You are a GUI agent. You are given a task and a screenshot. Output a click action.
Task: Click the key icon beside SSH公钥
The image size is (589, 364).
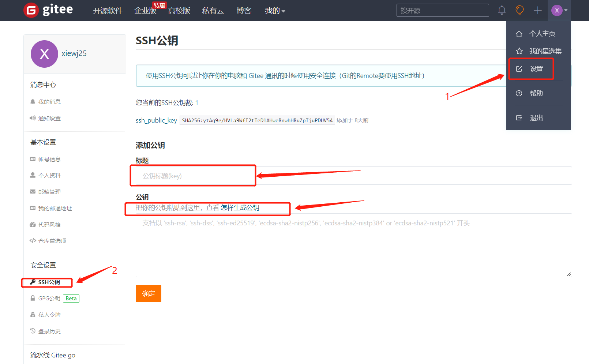(33, 282)
